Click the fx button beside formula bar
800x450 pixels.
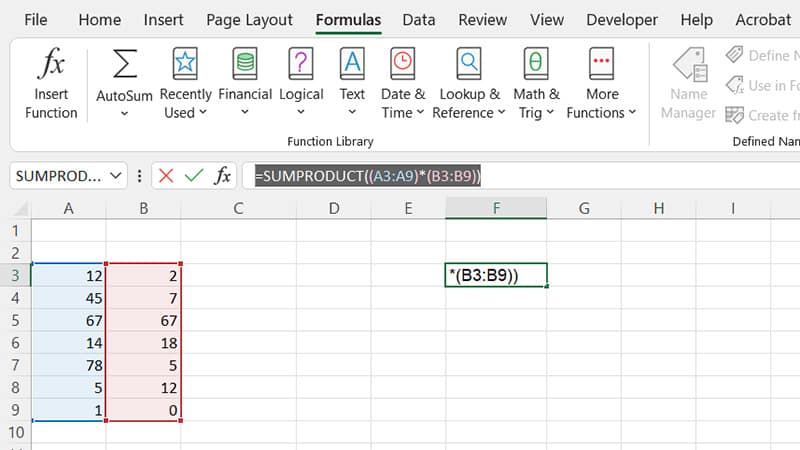[223, 176]
